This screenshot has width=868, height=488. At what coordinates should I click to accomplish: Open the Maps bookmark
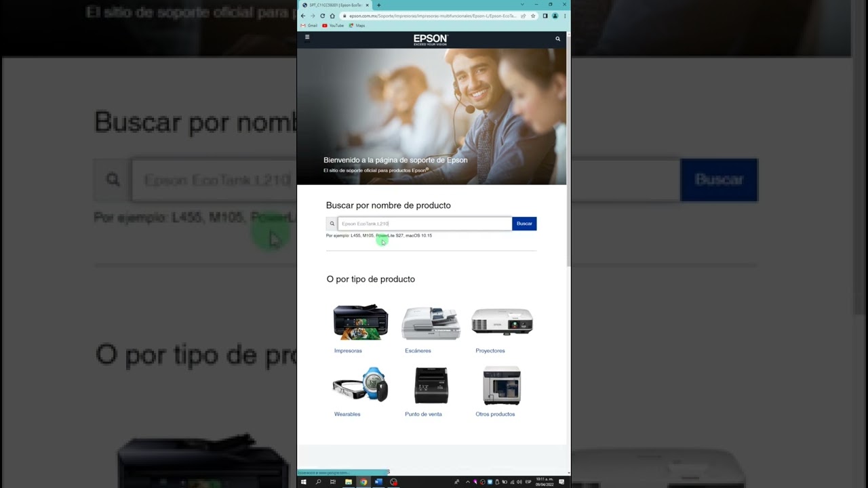point(357,26)
